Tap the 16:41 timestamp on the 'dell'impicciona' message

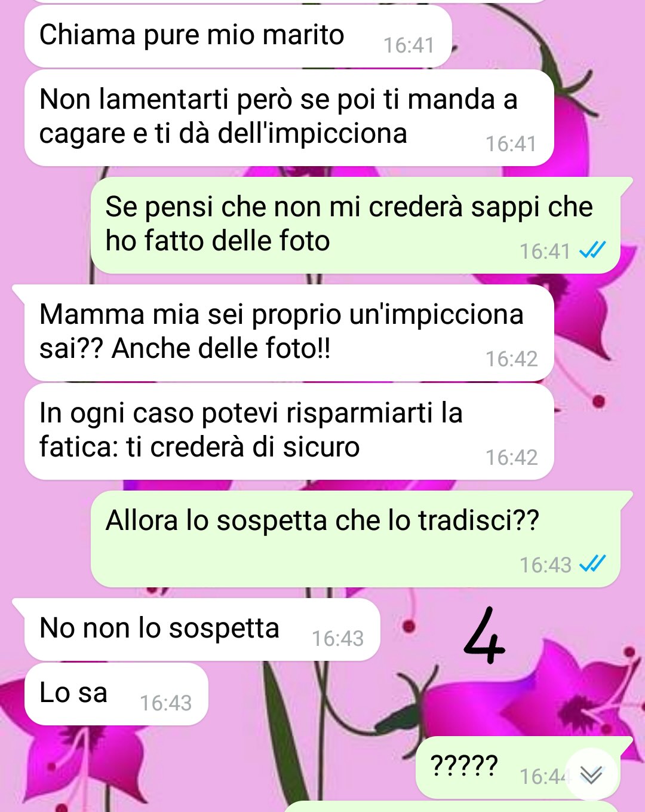pyautogui.click(x=511, y=144)
